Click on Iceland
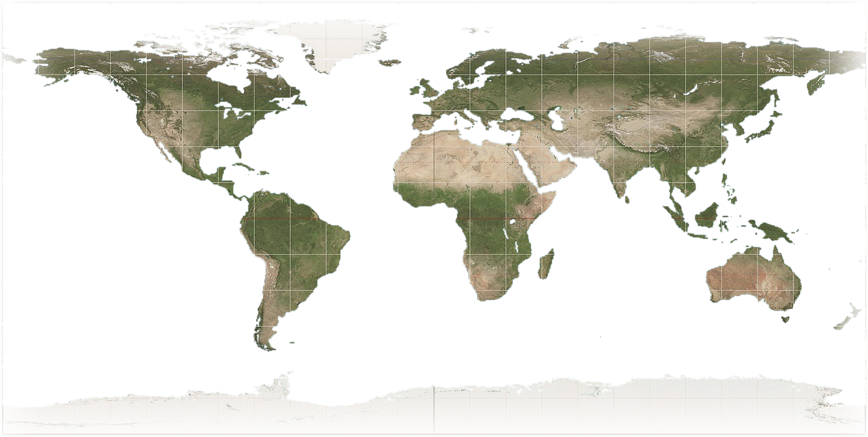The height and width of the screenshot is (437, 868). 389,62
